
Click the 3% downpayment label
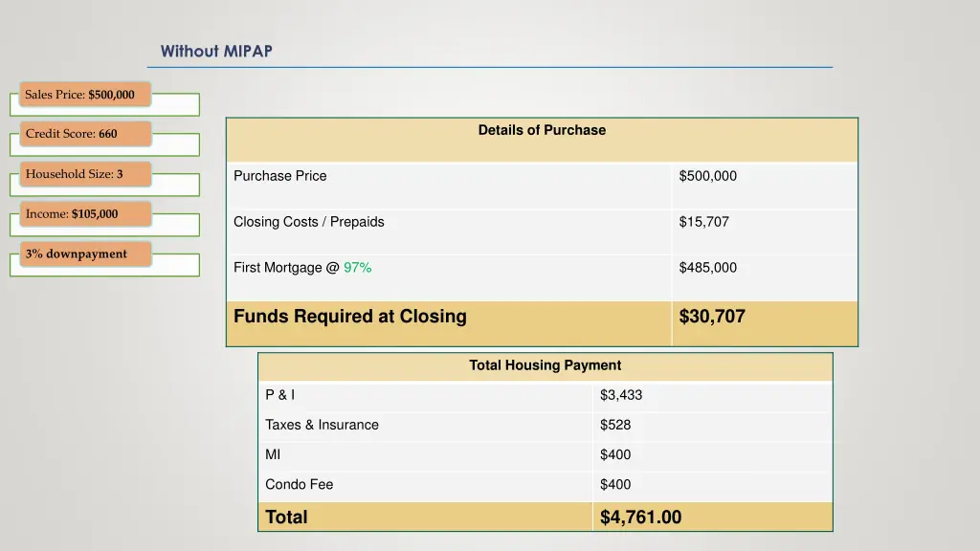85,254
